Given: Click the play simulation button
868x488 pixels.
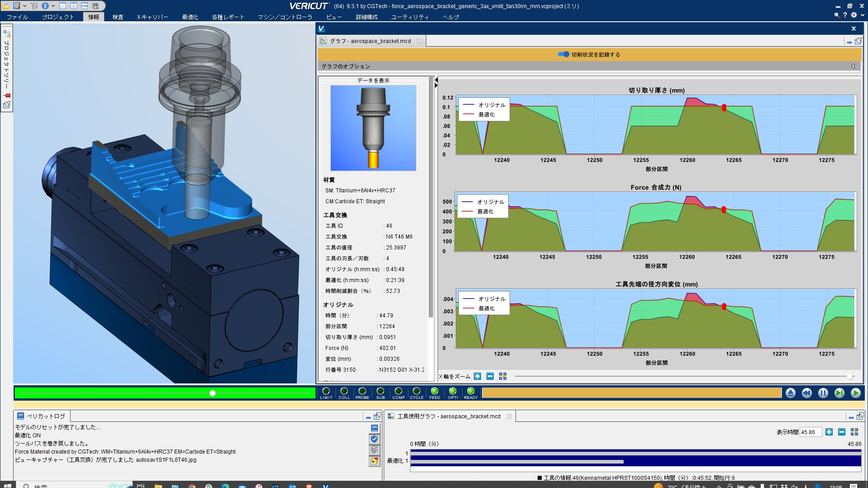Looking at the screenshot, I should (855, 393).
